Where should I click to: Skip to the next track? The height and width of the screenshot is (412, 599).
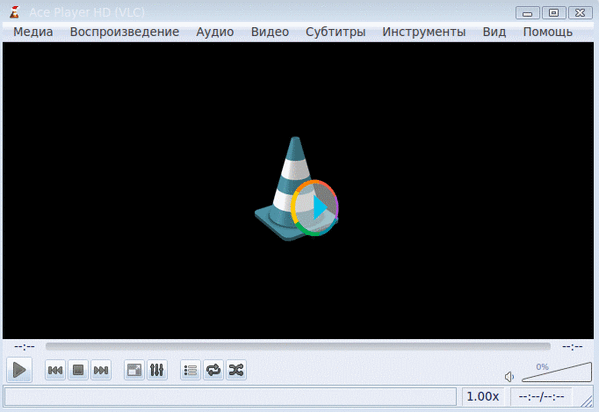(101, 370)
